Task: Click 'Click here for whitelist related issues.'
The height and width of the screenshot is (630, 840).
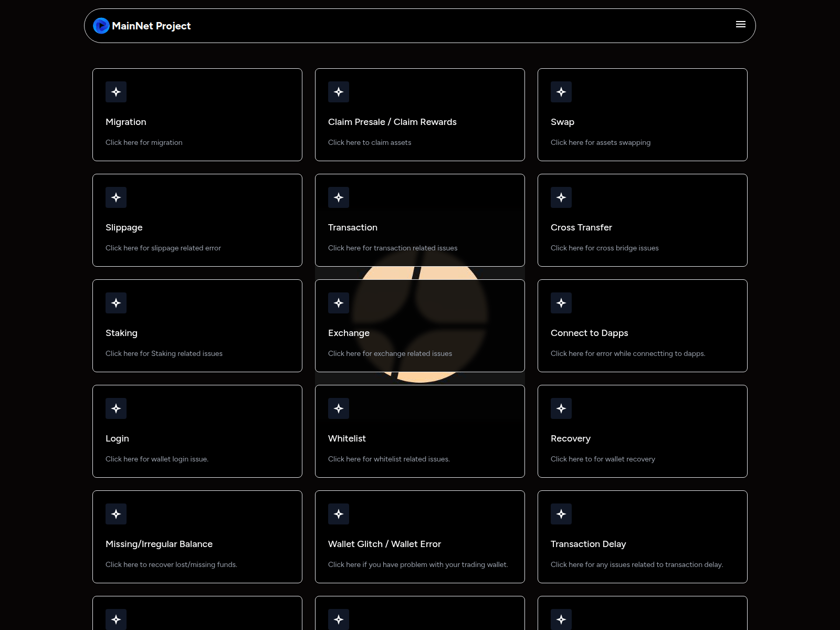Action: point(389,459)
